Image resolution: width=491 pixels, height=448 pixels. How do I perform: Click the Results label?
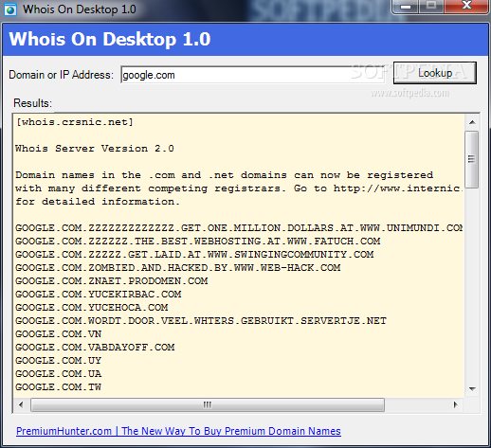point(32,103)
